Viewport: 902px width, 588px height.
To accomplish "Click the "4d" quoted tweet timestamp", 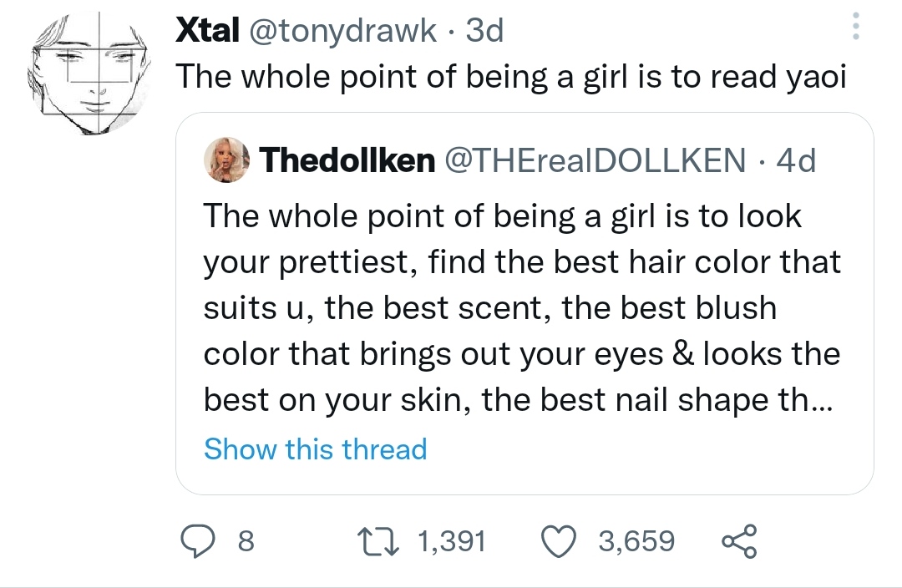I will coord(795,160).
